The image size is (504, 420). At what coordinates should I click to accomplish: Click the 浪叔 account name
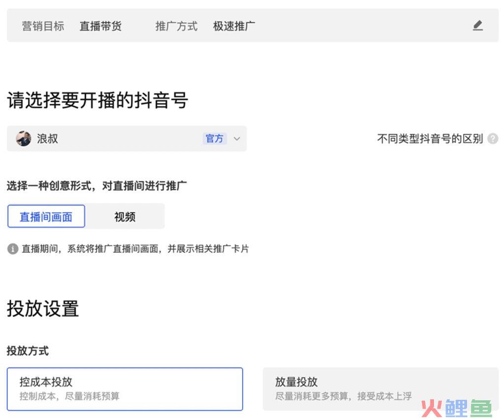coord(47,139)
